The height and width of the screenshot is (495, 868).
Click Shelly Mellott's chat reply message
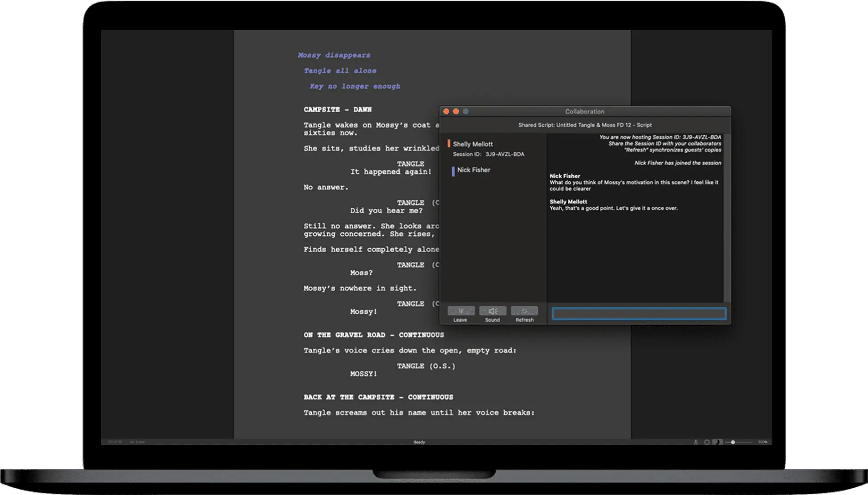(x=614, y=208)
